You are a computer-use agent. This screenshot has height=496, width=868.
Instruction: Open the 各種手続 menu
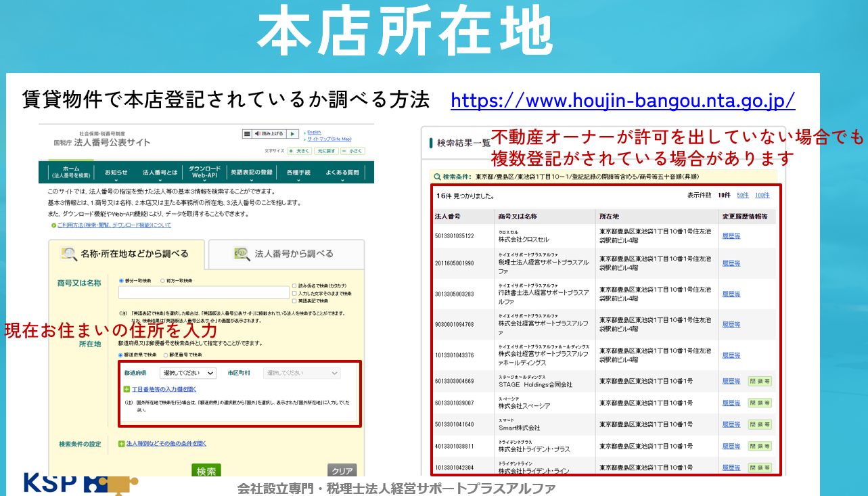tap(298, 173)
